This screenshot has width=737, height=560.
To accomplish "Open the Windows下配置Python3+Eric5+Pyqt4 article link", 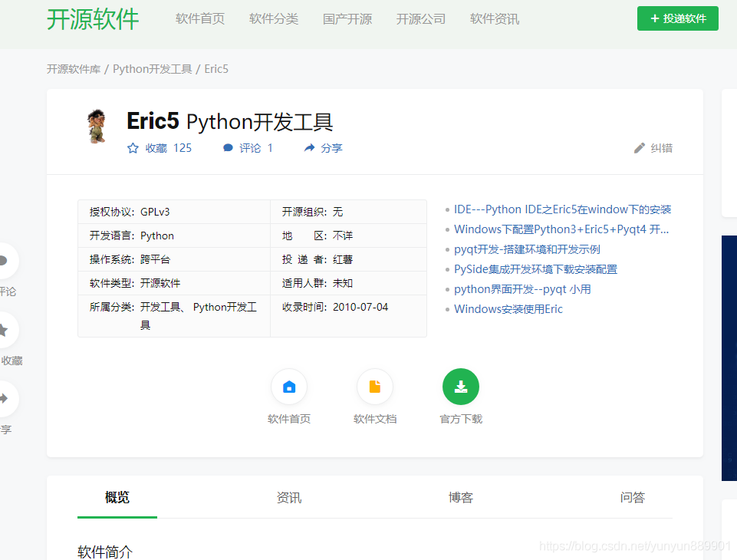I will (561, 229).
